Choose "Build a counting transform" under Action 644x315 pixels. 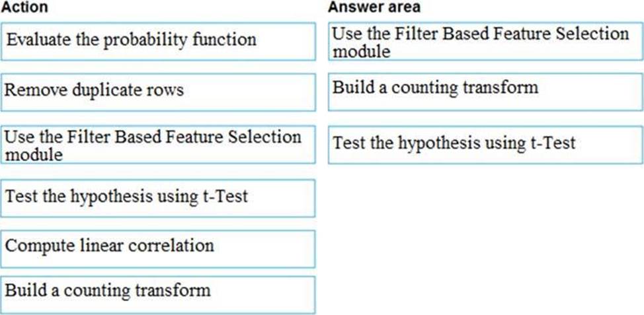click(157, 293)
